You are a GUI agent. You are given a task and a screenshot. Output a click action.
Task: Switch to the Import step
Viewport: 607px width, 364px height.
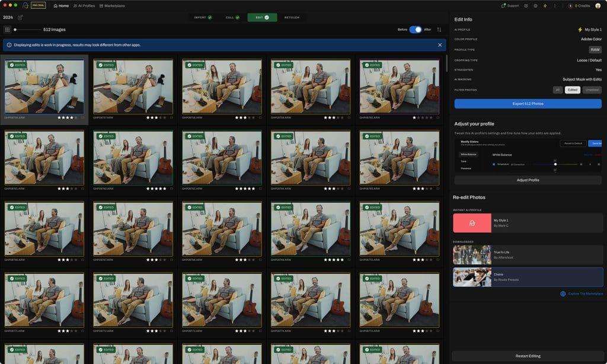[203, 17]
